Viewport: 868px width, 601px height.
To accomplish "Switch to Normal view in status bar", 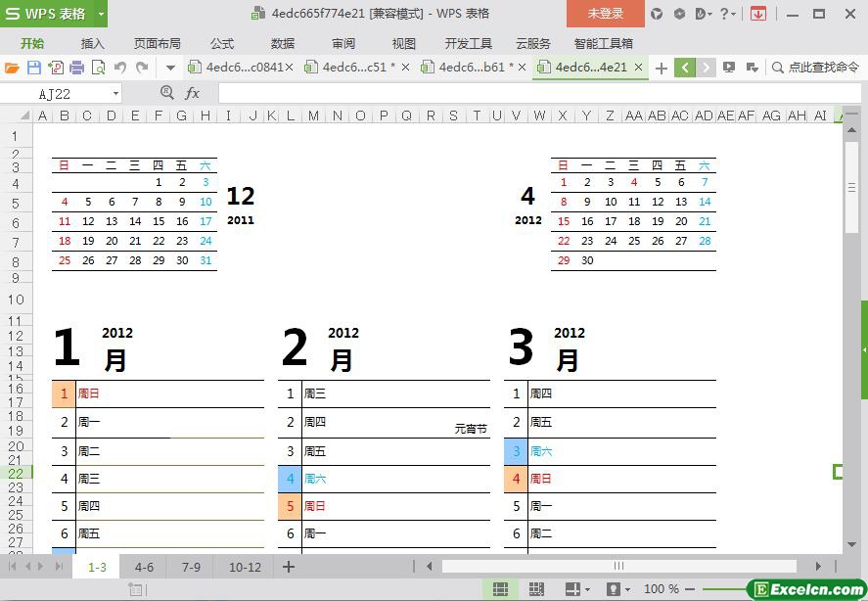I will [500, 589].
